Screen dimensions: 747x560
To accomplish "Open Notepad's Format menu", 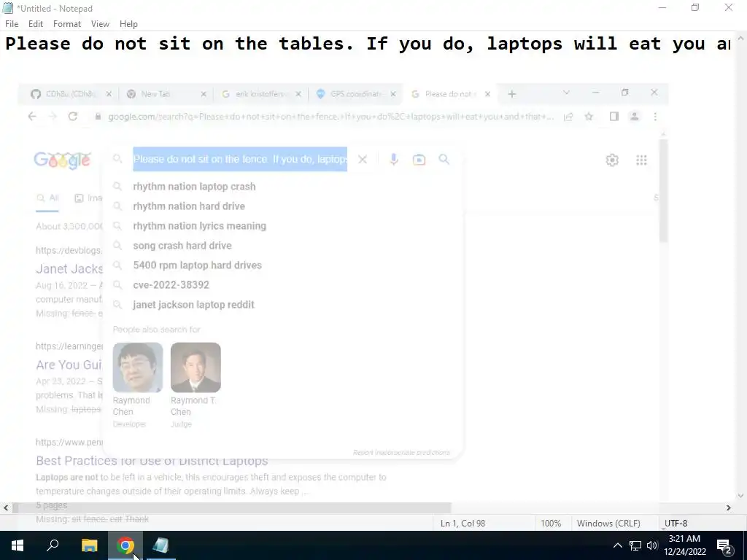I will [66, 24].
